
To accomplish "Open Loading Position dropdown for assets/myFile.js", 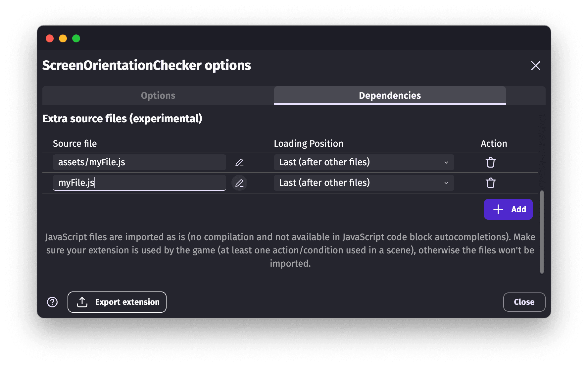I will 364,162.
